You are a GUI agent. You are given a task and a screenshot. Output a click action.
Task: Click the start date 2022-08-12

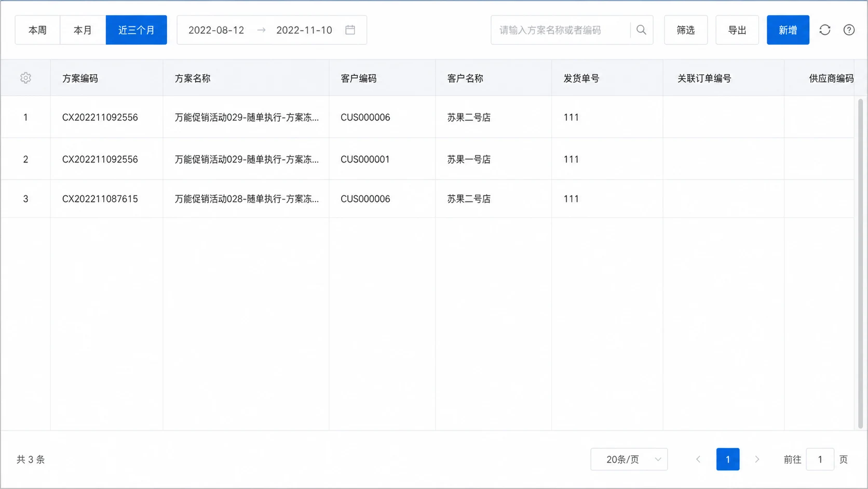pos(216,30)
